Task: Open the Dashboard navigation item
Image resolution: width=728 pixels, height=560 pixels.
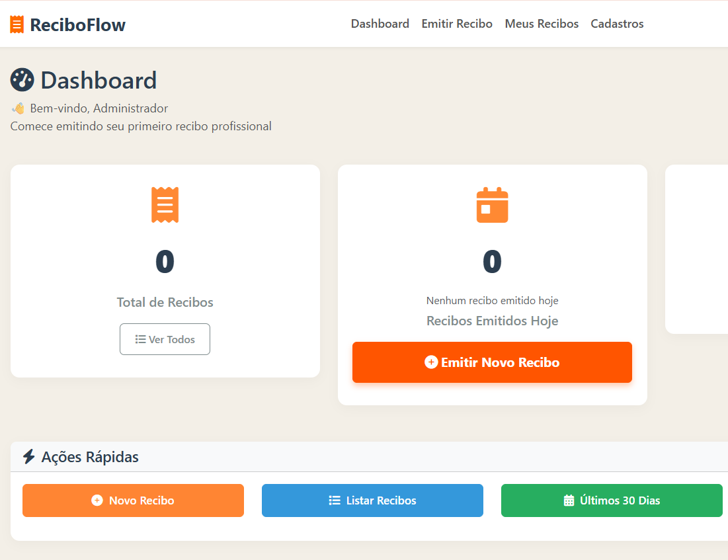Action: pyautogui.click(x=380, y=23)
